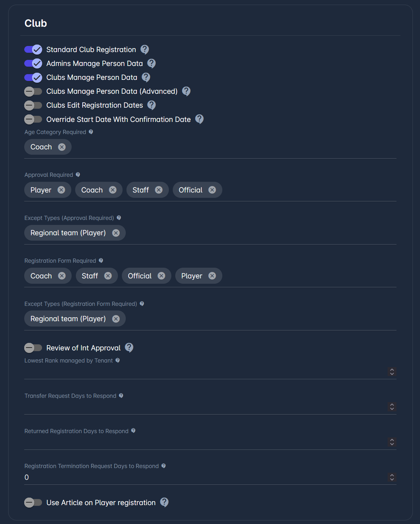The height and width of the screenshot is (524, 420).
Task: Remove Coach chip from Age Category Required
Action: pos(62,147)
